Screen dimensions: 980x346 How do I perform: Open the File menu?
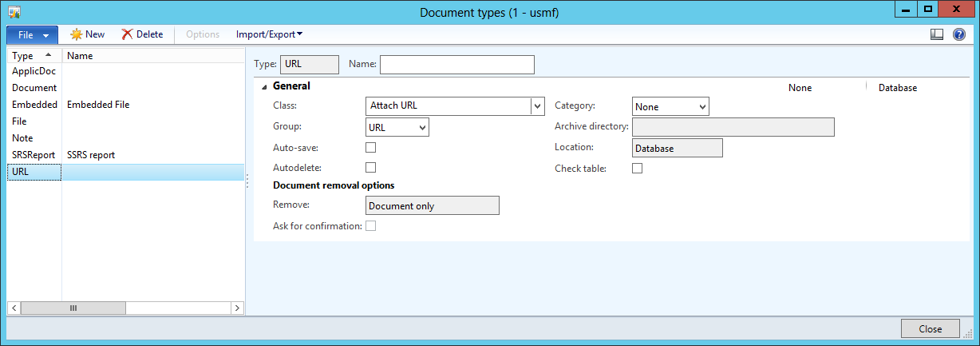point(32,35)
